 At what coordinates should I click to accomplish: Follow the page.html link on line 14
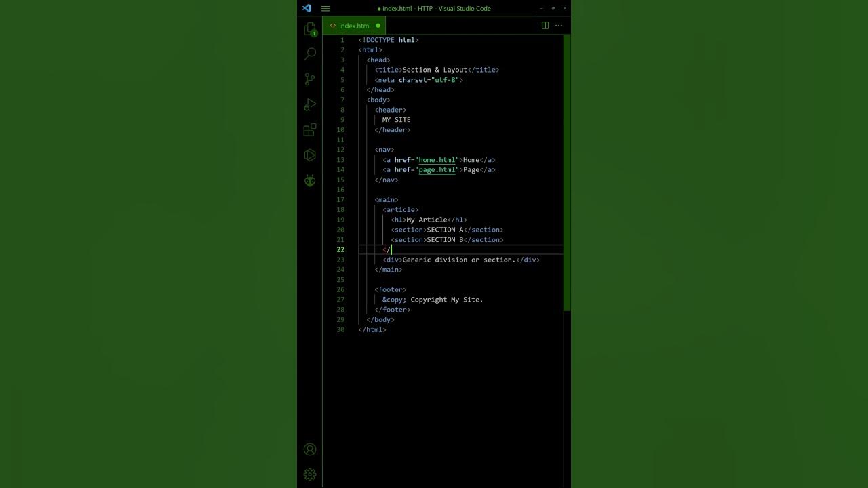tap(437, 170)
